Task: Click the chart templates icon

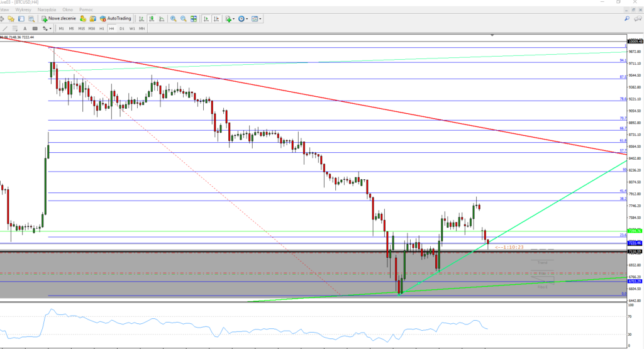Action: [255, 18]
